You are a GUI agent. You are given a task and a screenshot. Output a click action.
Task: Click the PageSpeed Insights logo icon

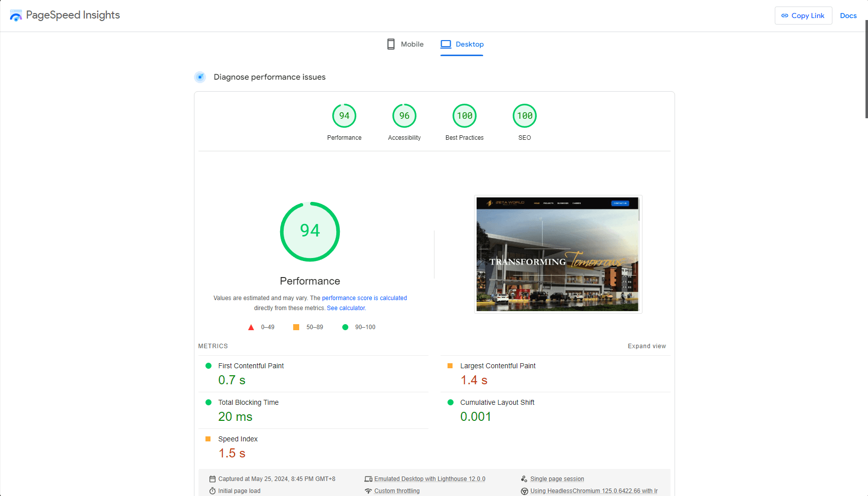coord(16,15)
